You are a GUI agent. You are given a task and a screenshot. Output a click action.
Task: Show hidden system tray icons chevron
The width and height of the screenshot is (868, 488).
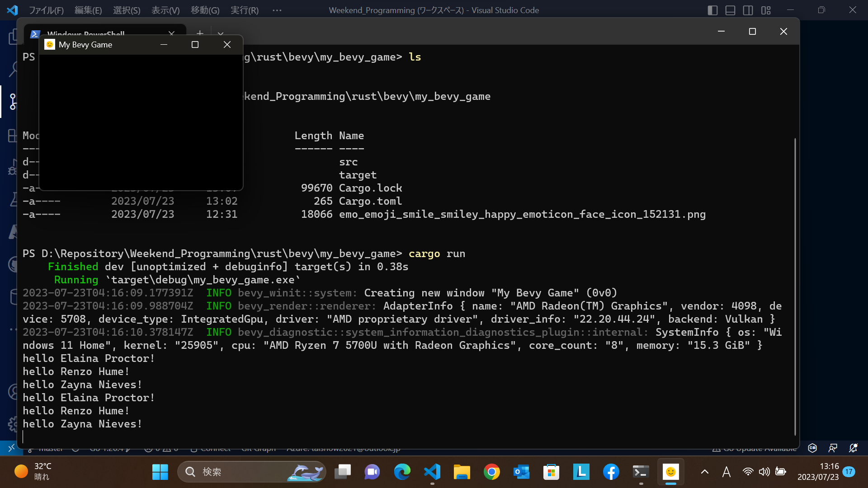pos(704,472)
